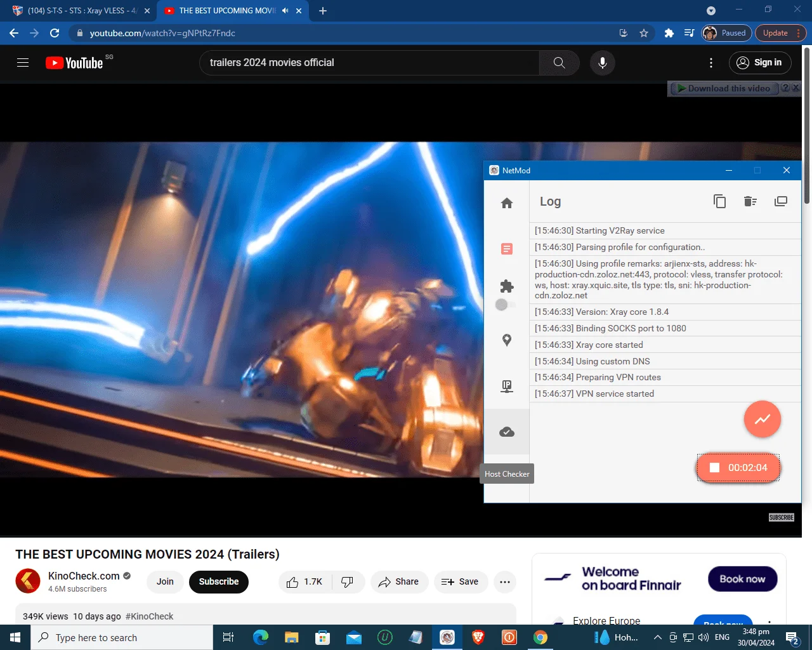Click Finnair 'Book now' ad button
Viewport: 812px width, 650px height.
[x=743, y=579]
